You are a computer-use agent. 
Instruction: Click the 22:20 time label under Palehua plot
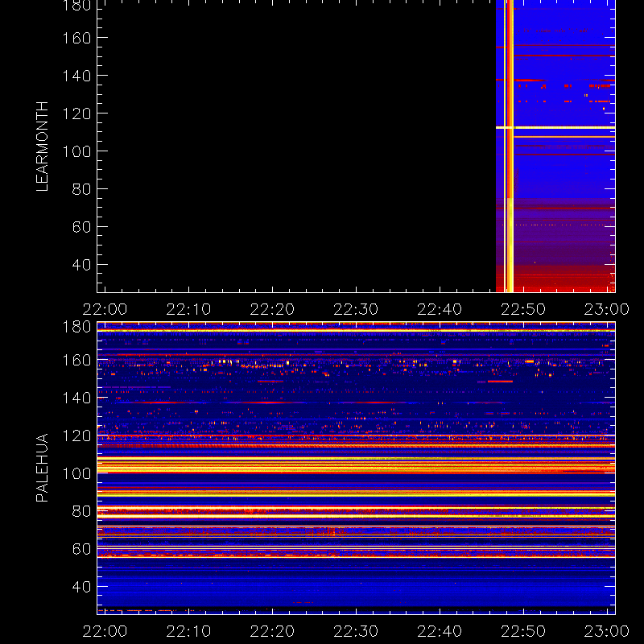tap(272, 631)
